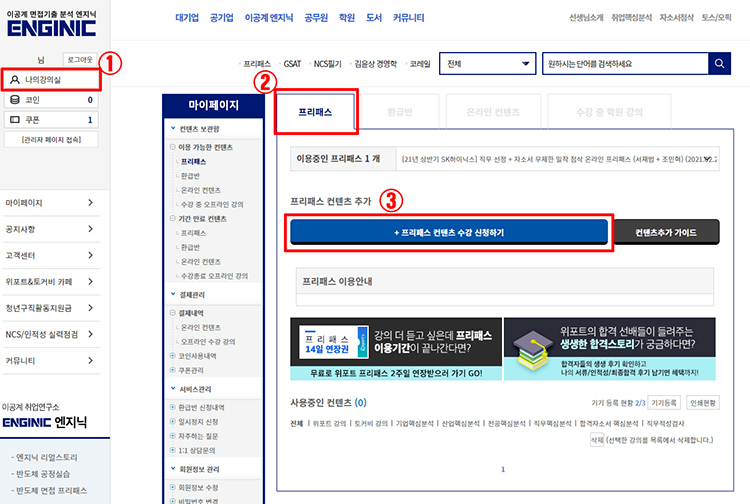Click the person icon beside 나의강의실
Viewport: 750px width, 504px height.
click(15, 79)
